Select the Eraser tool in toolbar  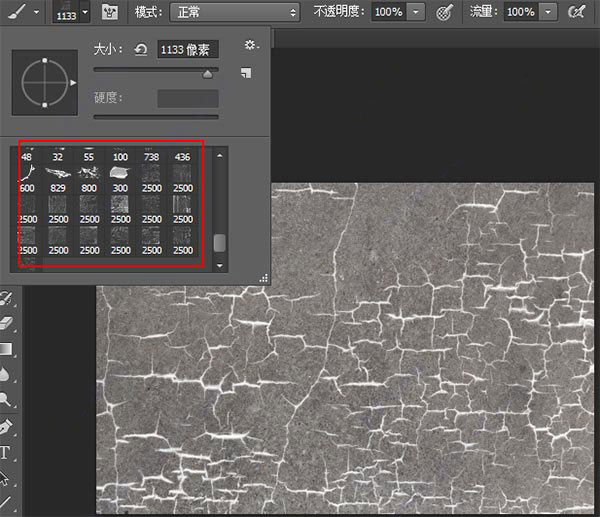click(6, 324)
